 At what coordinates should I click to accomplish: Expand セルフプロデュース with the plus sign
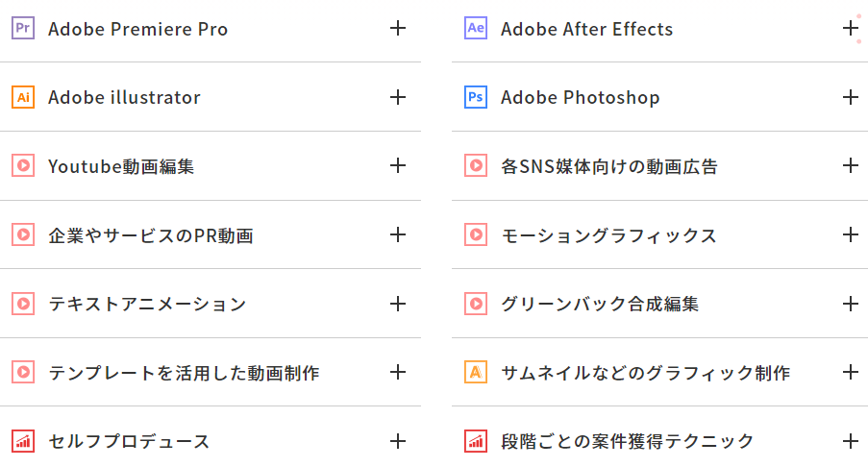coord(397,441)
